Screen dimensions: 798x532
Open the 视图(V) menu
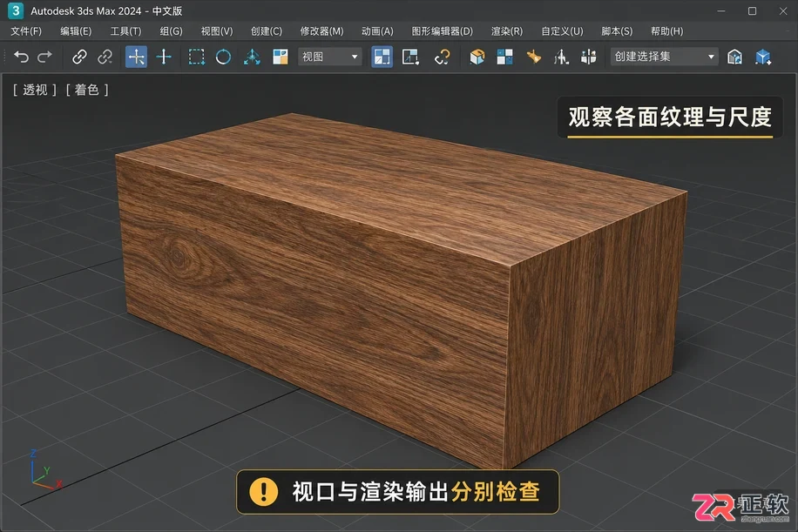[217, 31]
